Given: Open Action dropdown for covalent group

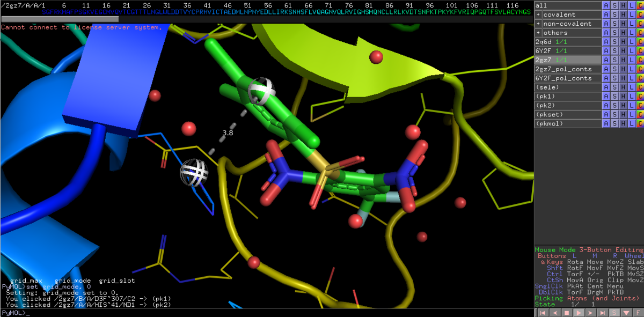Looking at the screenshot, I should tap(606, 14).
